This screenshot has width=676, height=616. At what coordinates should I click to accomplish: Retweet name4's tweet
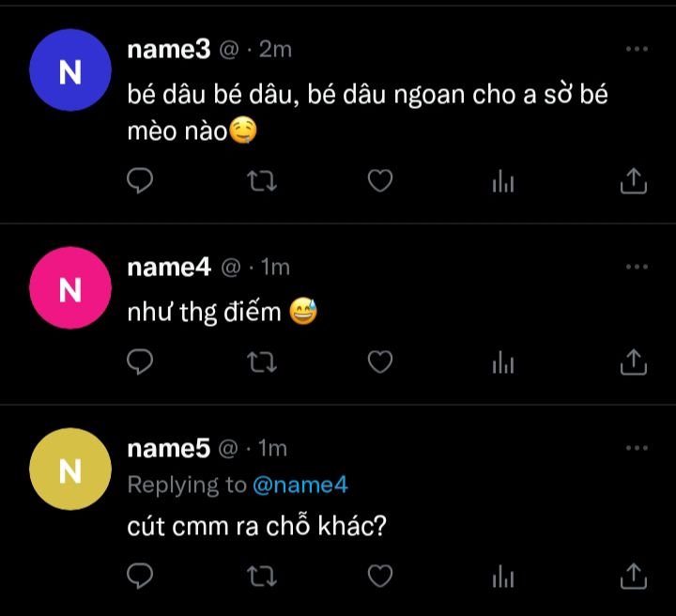[x=259, y=361]
